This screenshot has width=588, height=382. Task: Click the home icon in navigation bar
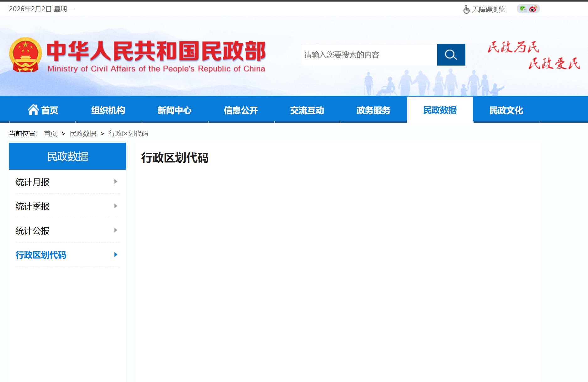click(33, 110)
